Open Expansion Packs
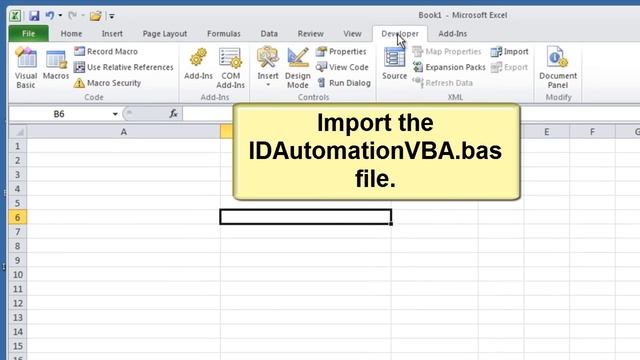This screenshot has width=640, height=360. 449,67
